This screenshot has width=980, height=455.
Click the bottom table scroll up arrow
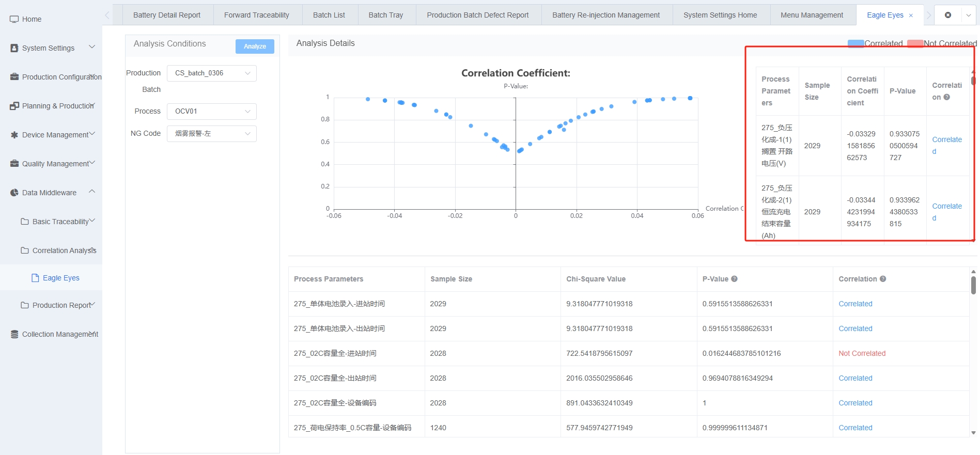tap(973, 271)
